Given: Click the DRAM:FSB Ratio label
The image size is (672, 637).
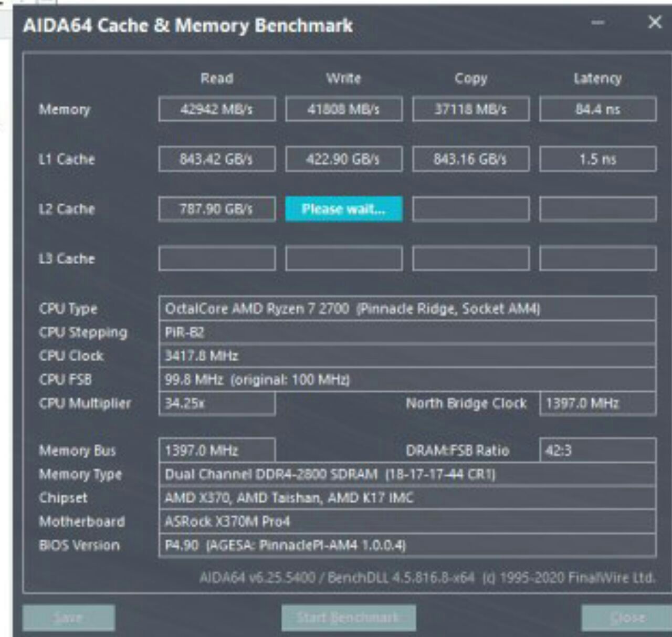Looking at the screenshot, I should coord(457,451).
